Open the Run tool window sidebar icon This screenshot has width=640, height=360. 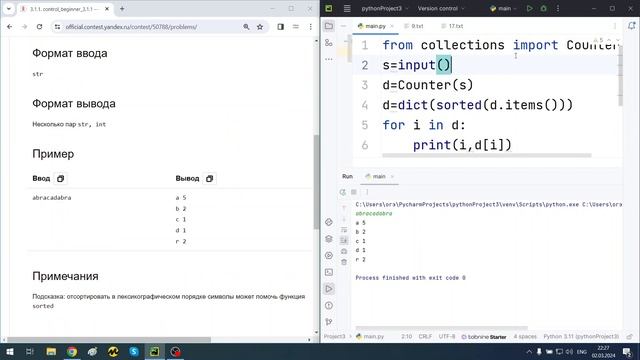tap(329, 289)
